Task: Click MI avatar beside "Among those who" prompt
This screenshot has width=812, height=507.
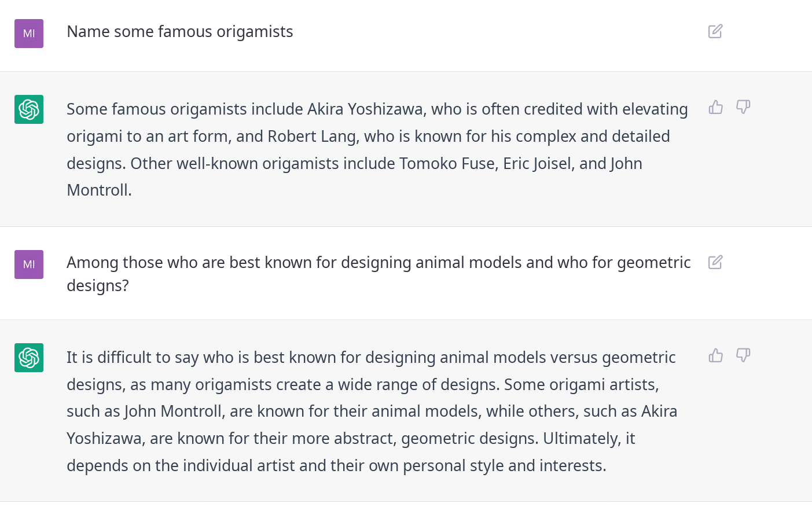Action: click(x=29, y=264)
